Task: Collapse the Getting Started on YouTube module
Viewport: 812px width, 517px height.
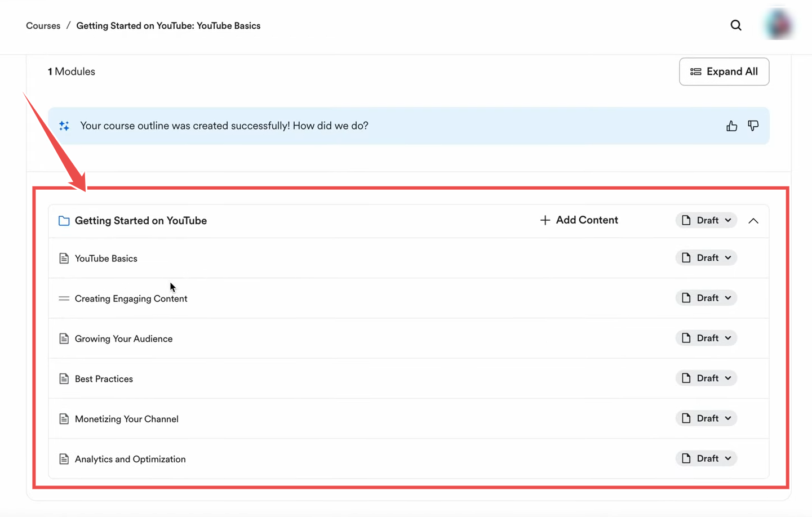Action: (x=753, y=221)
